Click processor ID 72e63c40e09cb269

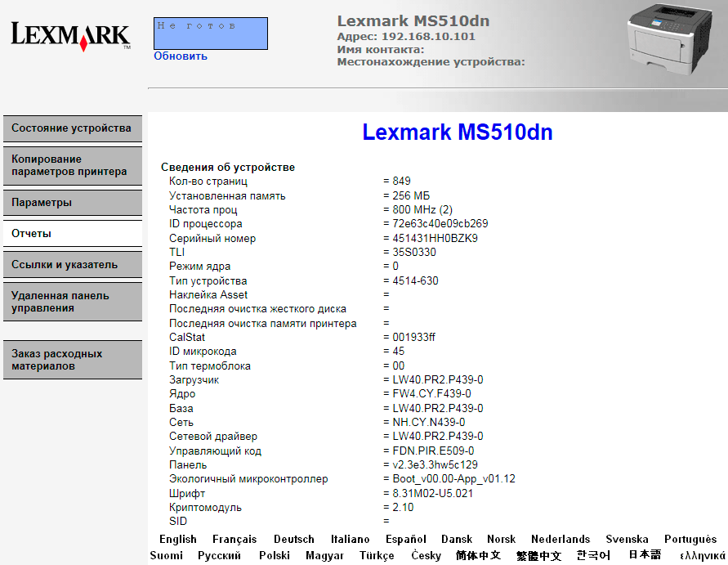pos(440,224)
